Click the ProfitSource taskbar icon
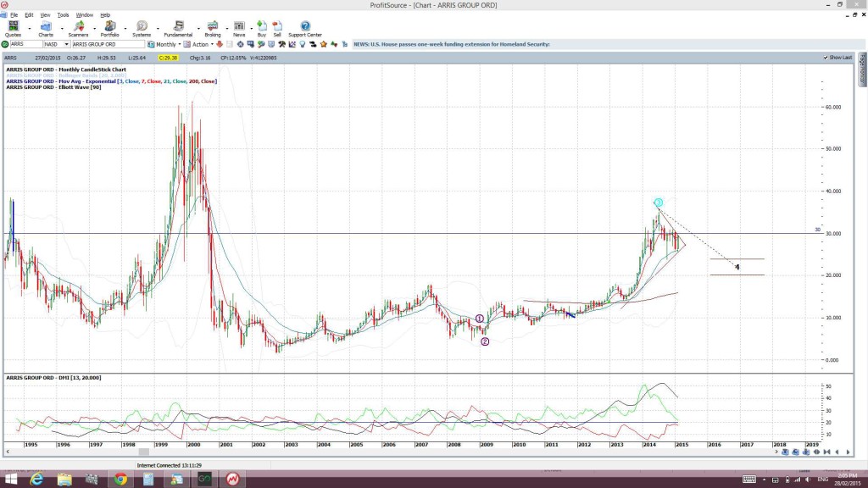868x488 pixels. [x=232, y=480]
